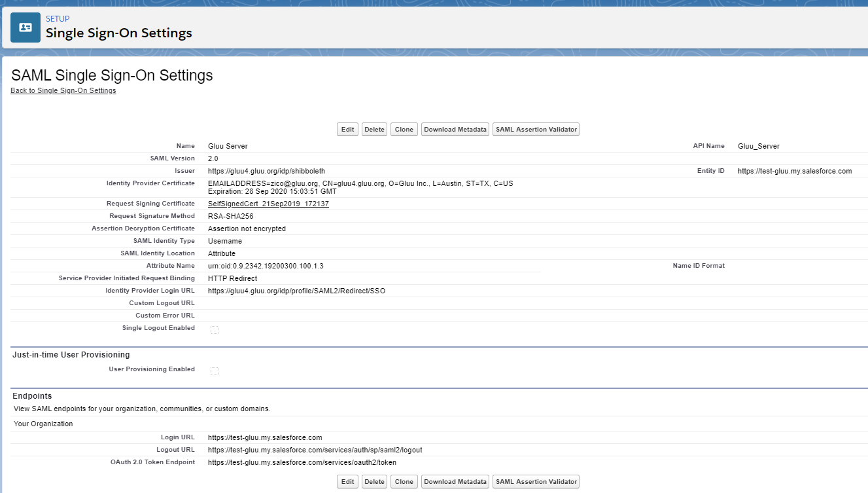
Task: Click the top Edit button
Action: tap(348, 130)
